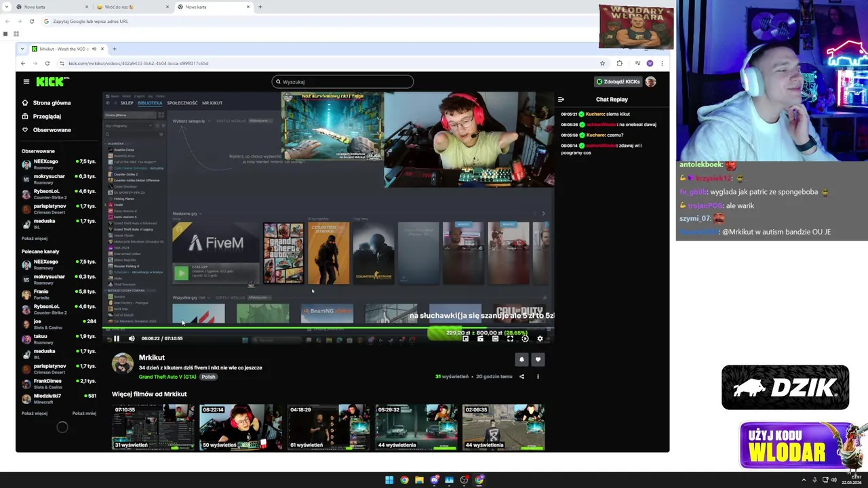The height and width of the screenshot is (488, 868).
Task: Expand followed list with Pokaż więcej
Action: coord(35,239)
